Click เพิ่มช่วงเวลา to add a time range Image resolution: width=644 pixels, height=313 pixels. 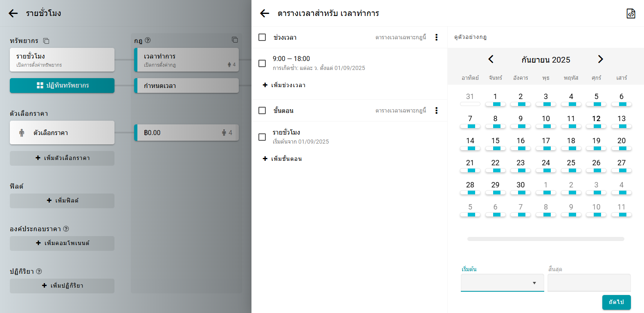coord(284,85)
